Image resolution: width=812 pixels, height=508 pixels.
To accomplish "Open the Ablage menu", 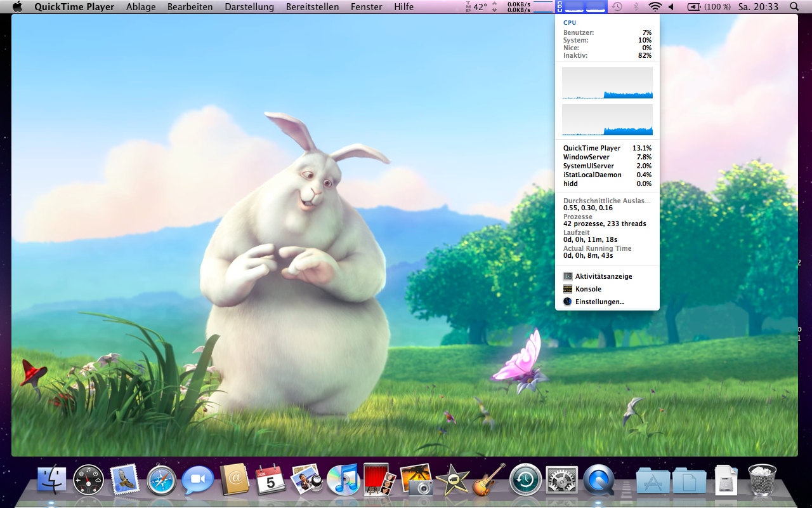I will (141, 7).
